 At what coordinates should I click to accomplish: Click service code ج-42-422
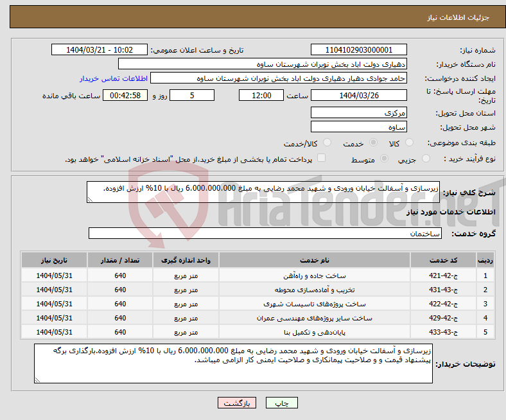(x=444, y=304)
